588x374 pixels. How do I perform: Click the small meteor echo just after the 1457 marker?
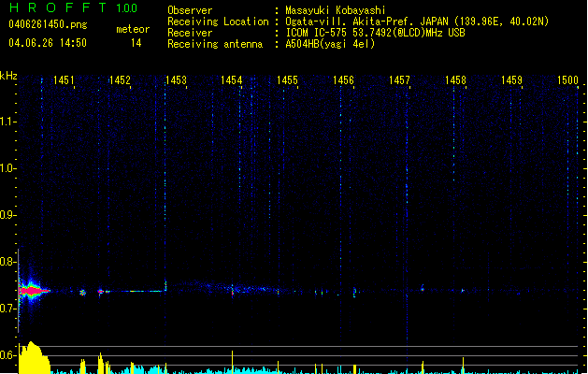click(423, 288)
